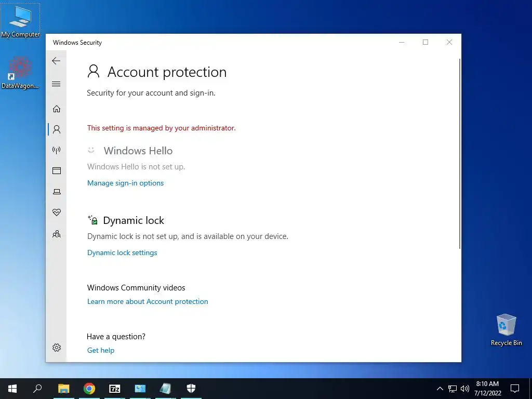Viewport: 532px width, 399px height.
Task: Open the hamburger navigation menu
Action: point(56,84)
